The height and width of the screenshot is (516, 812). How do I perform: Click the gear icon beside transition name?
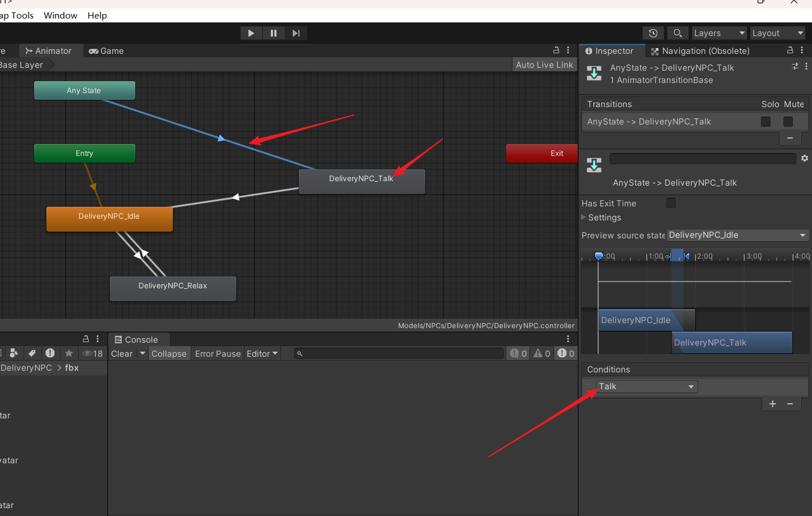(x=805, y=159)
